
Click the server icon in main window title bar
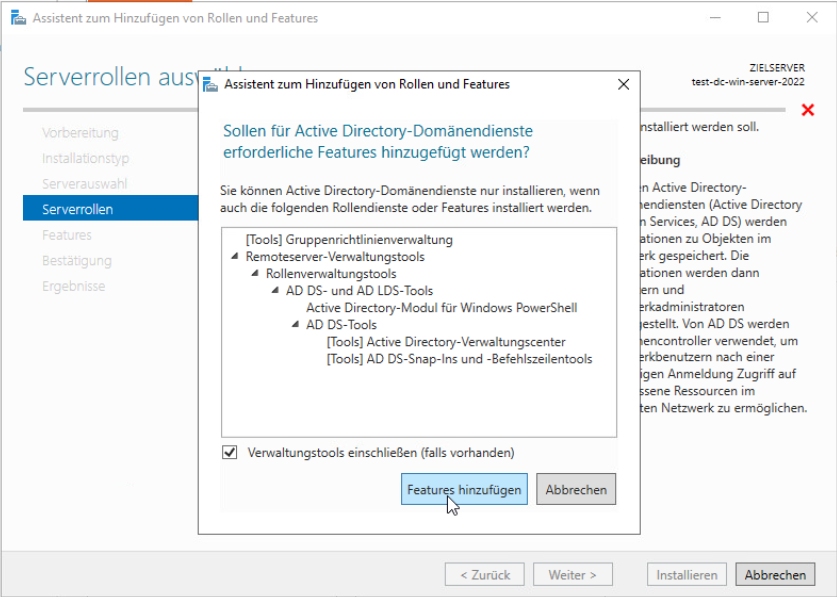click(x=19, y=18)
